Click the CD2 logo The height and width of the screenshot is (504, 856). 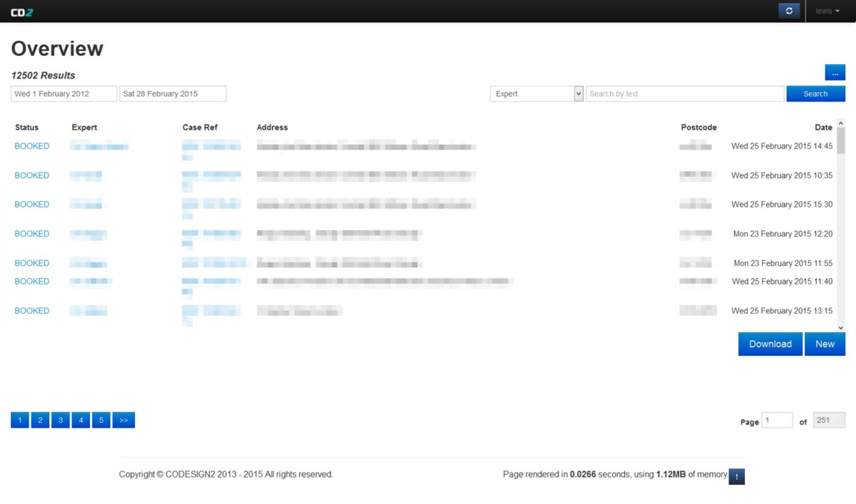tap(22, 13)
